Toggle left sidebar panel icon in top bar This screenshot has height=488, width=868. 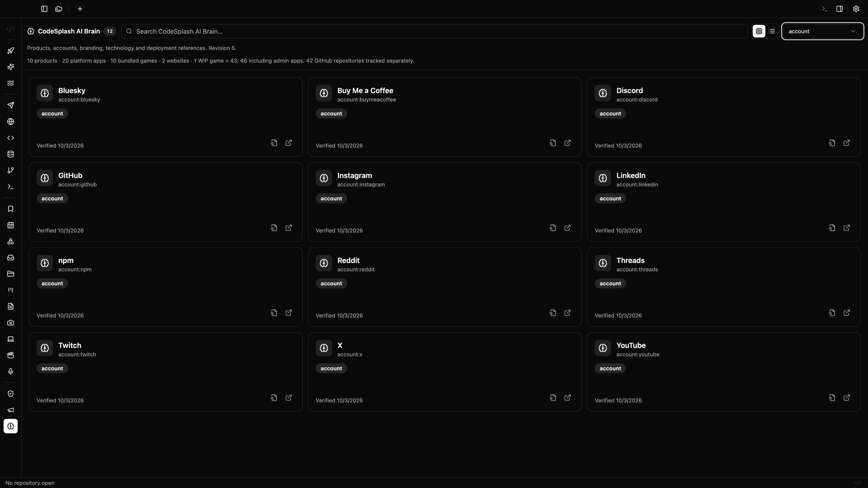44,9
